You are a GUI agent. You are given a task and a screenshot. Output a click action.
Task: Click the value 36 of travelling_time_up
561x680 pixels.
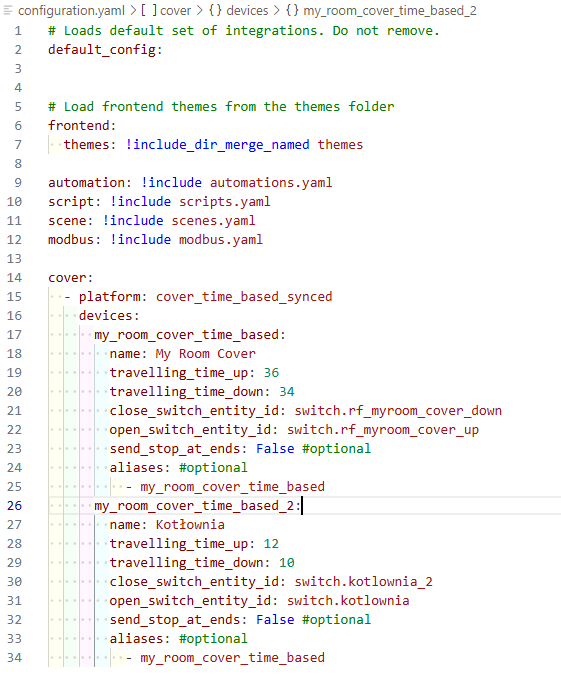[271, 373]
